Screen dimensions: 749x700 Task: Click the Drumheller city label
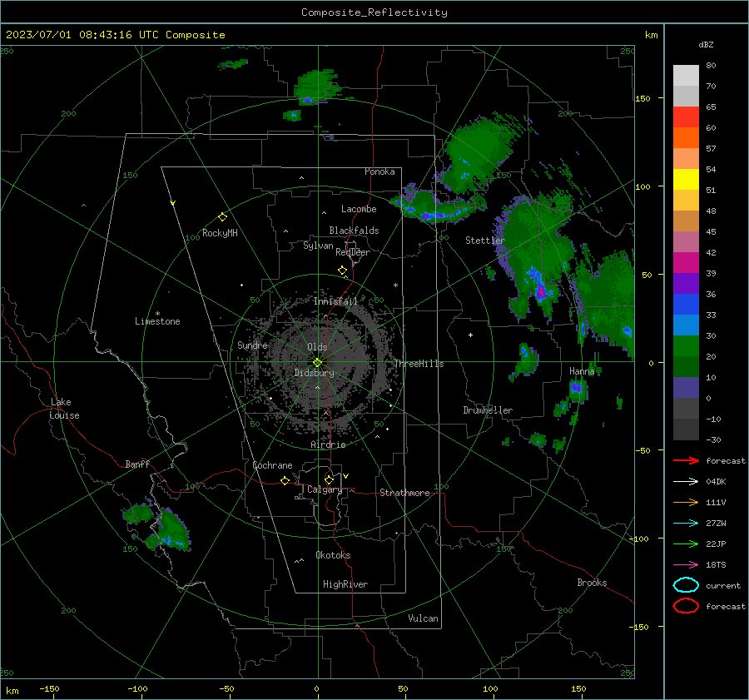coord(488,410)
